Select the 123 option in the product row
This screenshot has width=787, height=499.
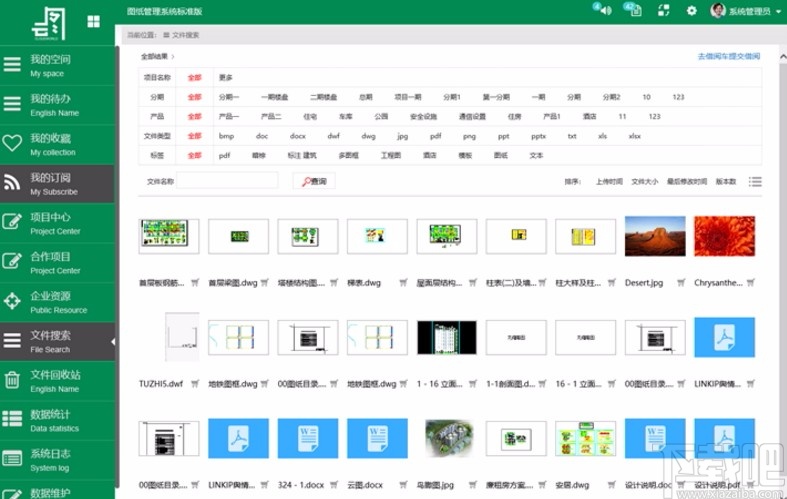(x=654, y=116)
